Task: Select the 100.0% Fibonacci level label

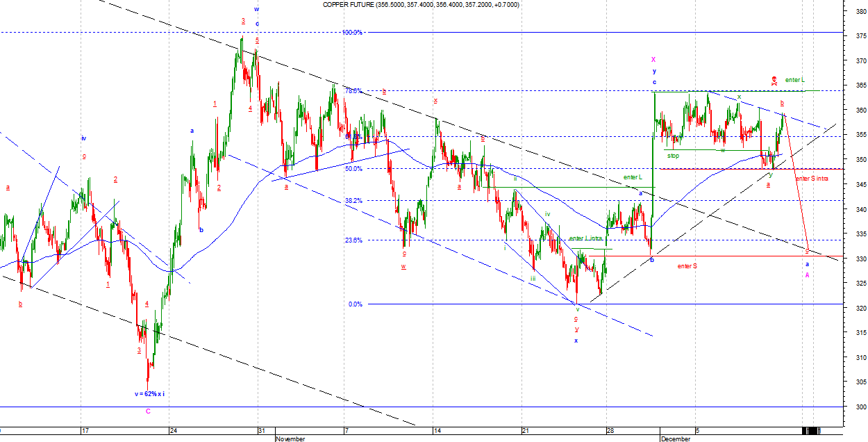Action: point(352,33)
